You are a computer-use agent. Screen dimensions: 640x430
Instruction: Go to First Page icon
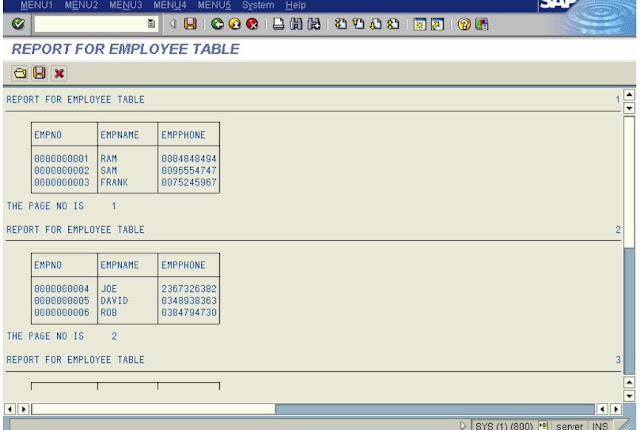tap(340, 24)
